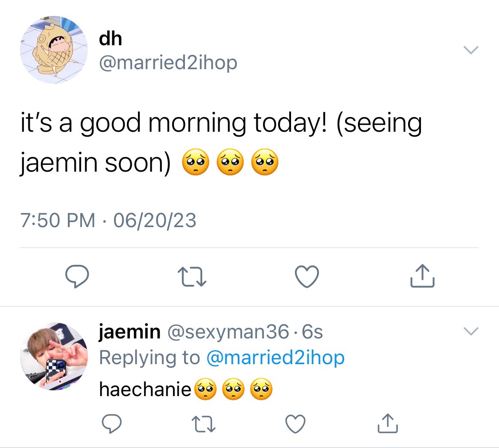The height and width of the screenshot is (448, 499).
Task: Open the dh display name profile
Action: pos(110,39)
